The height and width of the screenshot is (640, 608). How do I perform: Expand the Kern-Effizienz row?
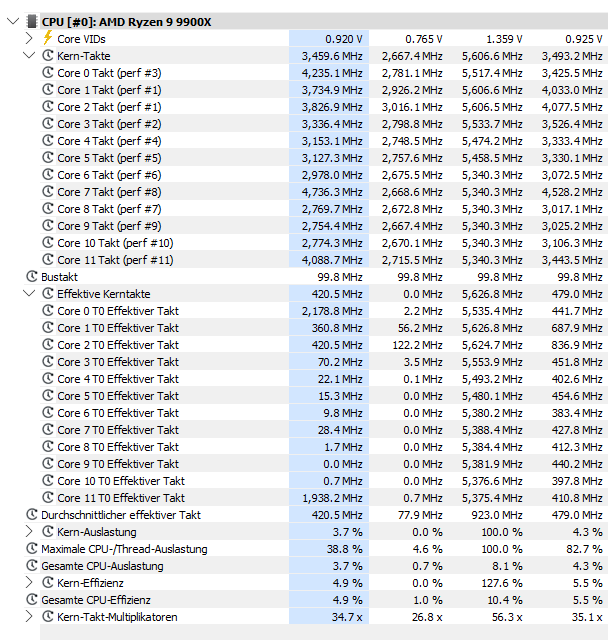(29, 582)
